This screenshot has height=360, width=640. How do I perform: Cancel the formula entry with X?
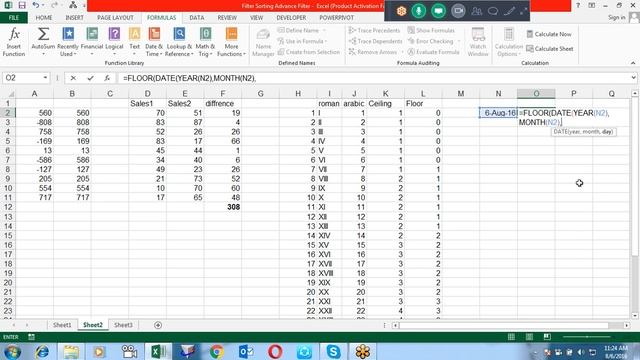(x=73, y=78)
